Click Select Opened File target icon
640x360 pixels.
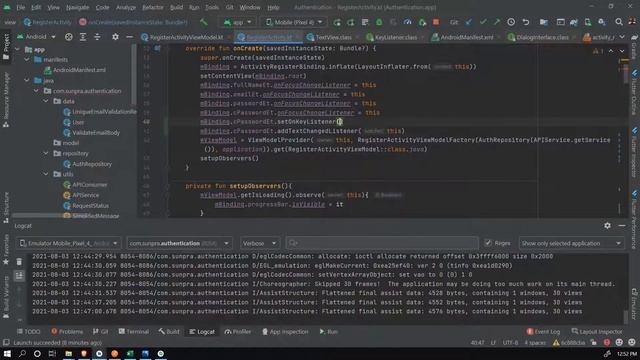pyautogui.click(x=69, y=37)
